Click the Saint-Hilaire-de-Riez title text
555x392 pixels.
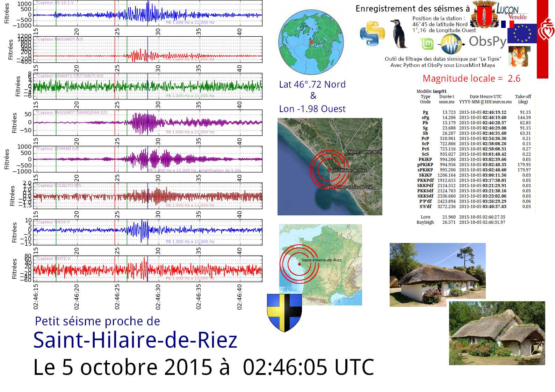pyautogui.click(x=135, y=340)
